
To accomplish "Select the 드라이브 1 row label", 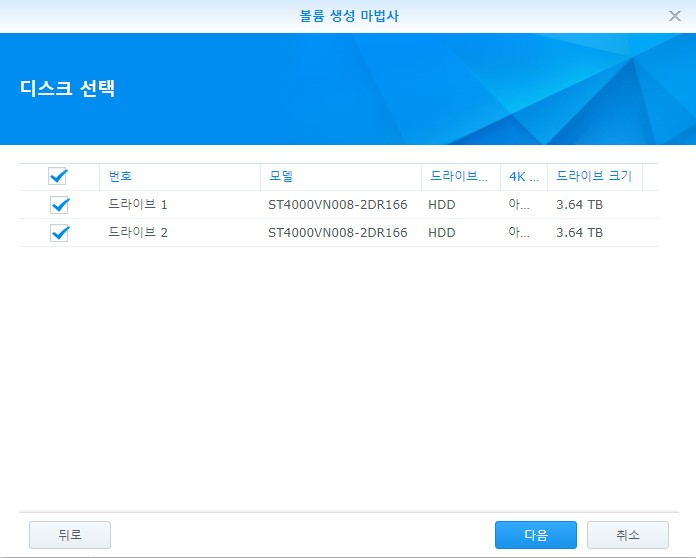I will point(138,205).
